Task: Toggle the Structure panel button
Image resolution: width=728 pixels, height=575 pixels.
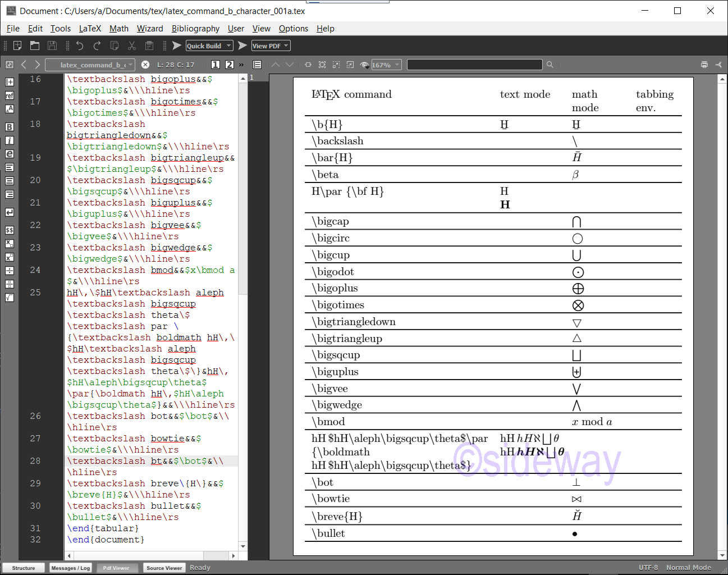Action: (x=24, y=568)
